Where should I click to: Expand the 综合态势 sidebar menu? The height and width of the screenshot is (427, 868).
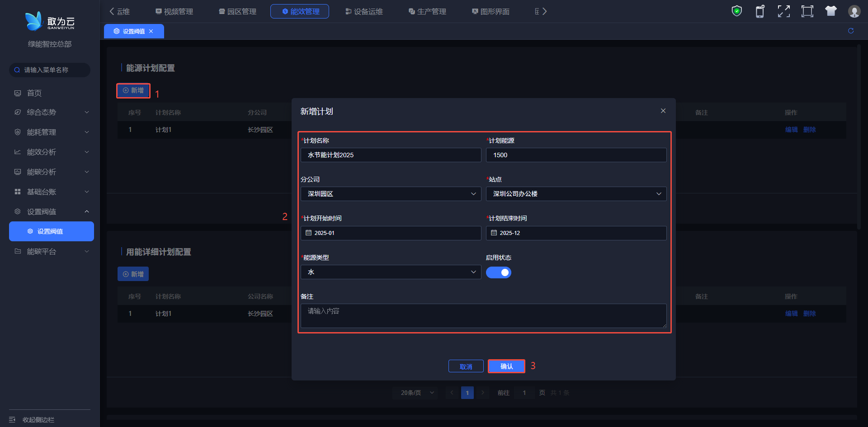coord(52,112)
